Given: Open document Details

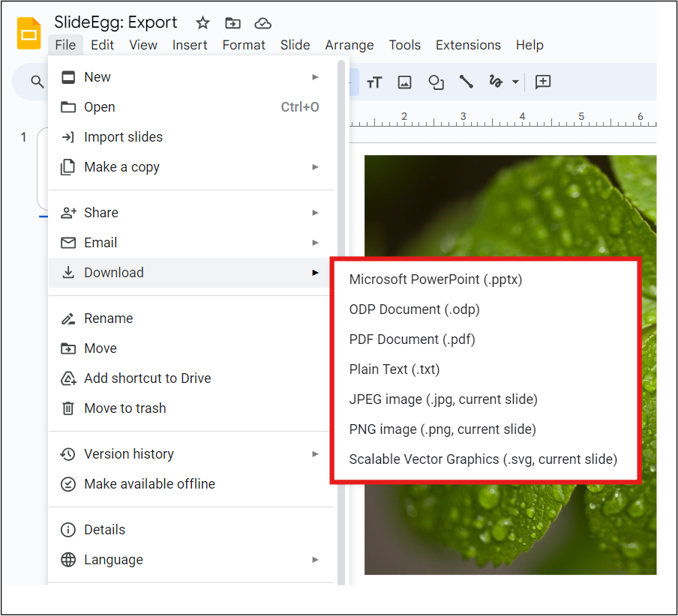Looking at the screenshot, I should [191, 530].
